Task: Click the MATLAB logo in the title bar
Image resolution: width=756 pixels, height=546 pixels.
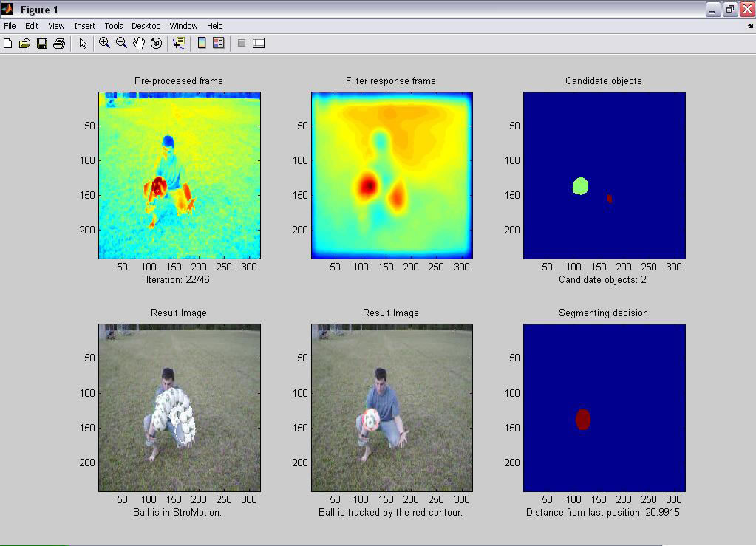Action: [x=7, y=9]
